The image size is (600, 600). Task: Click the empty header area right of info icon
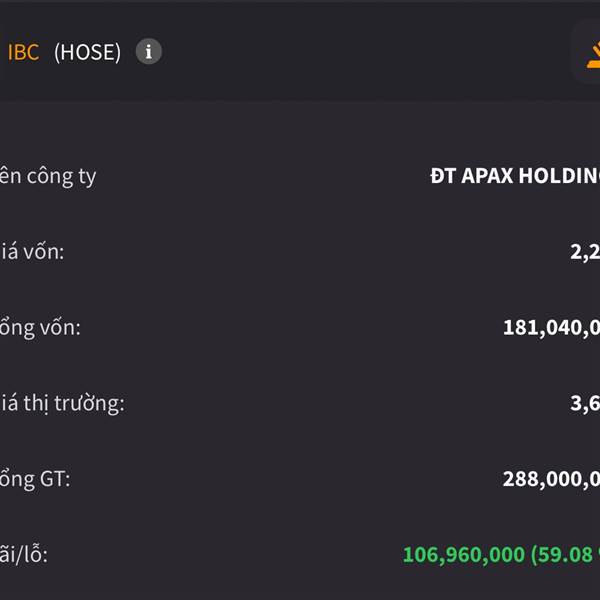(364, 52)
